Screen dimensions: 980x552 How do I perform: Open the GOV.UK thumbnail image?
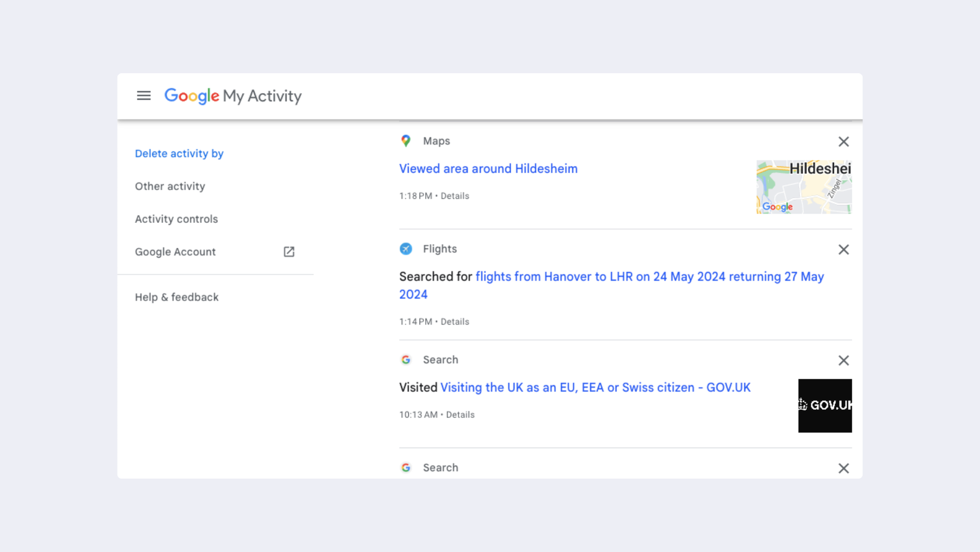(825, 406)
